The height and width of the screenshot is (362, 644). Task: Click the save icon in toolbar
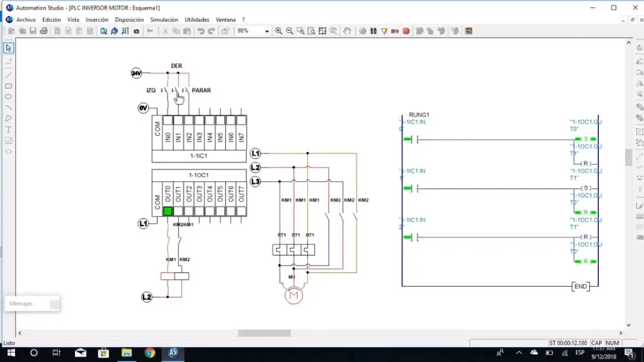point(33,31)
